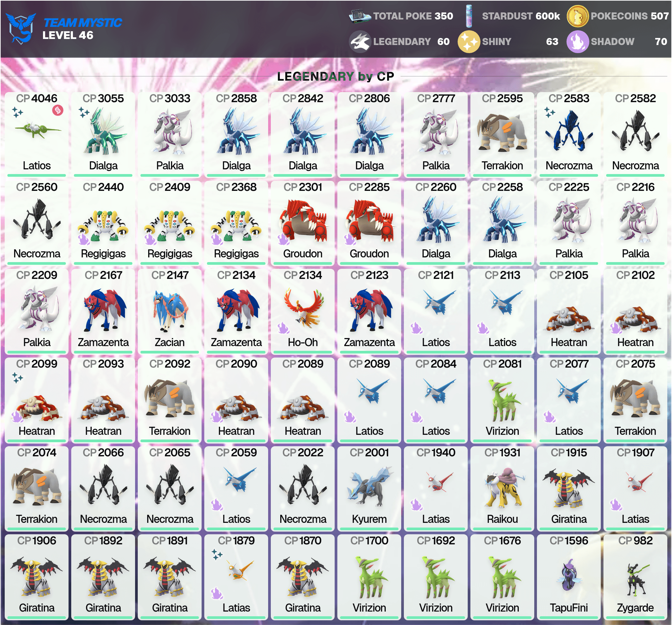
Task: Click shadow flame icon on Heatran CP 2102
Action: click(x=616, y=328)
